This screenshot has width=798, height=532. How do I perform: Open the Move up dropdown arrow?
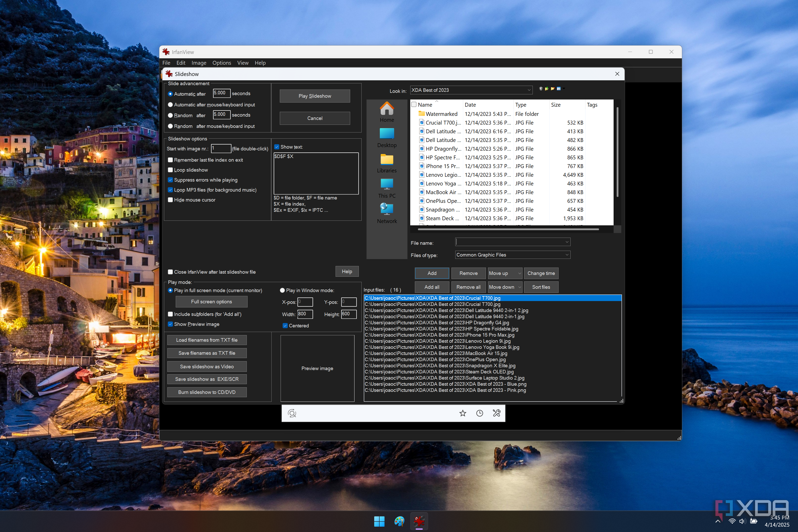[519, 273]
